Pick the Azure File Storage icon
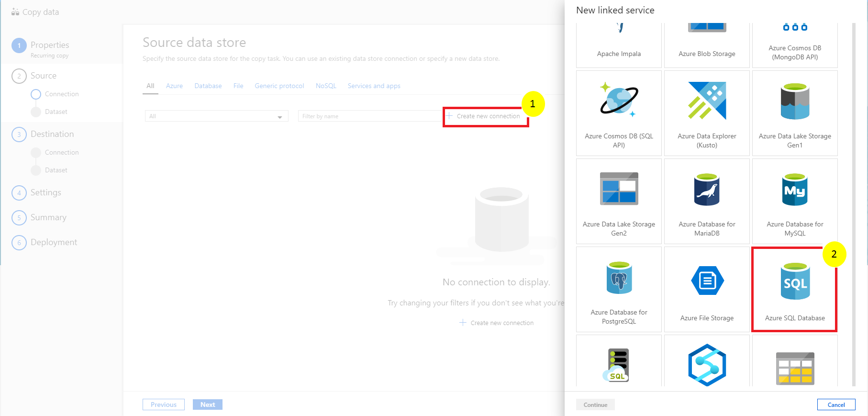868x416 pixels. pyautogui.click(x=707, y=281)
